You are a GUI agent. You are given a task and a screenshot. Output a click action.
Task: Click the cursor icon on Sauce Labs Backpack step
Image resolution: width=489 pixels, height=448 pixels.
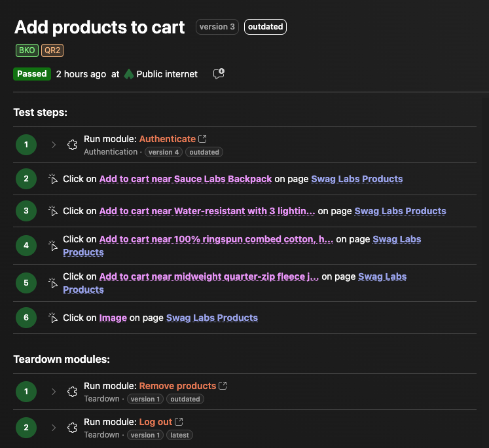tap(53, 179)
